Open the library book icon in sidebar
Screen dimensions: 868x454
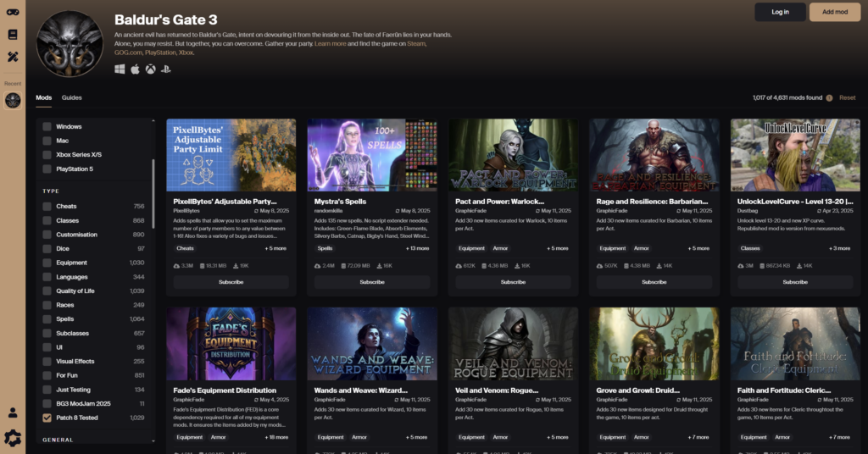(13, 34)
